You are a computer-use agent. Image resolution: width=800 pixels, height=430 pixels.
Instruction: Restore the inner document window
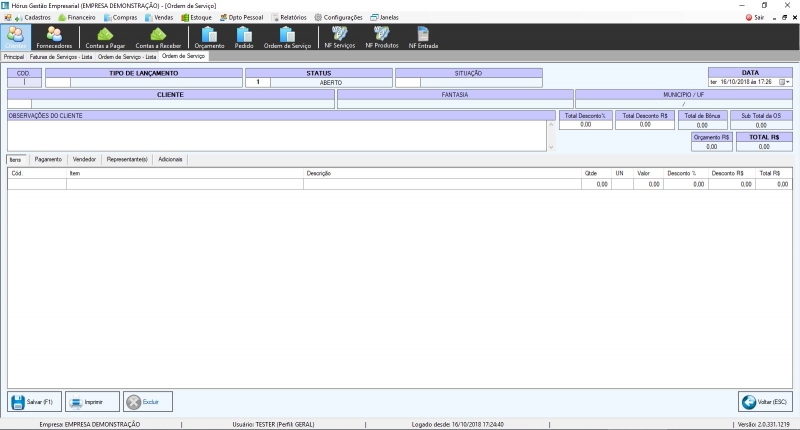tap(784, 17)
